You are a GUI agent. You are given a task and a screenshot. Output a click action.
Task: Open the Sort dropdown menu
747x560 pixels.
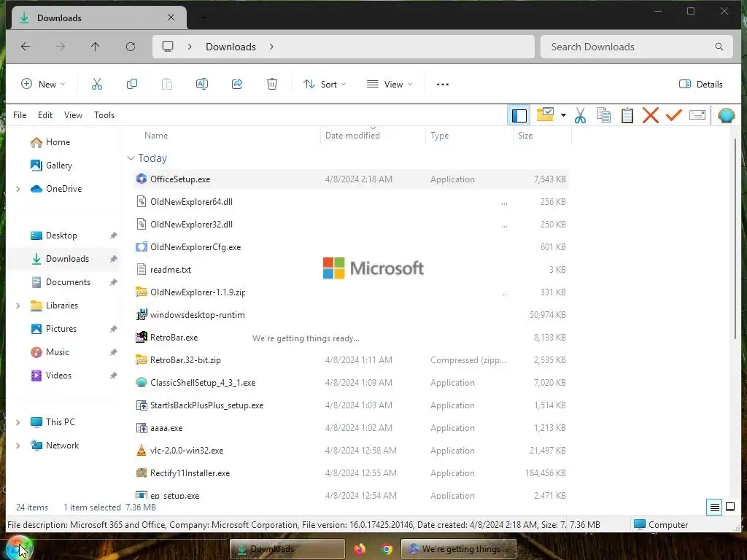tap(325, 85)
